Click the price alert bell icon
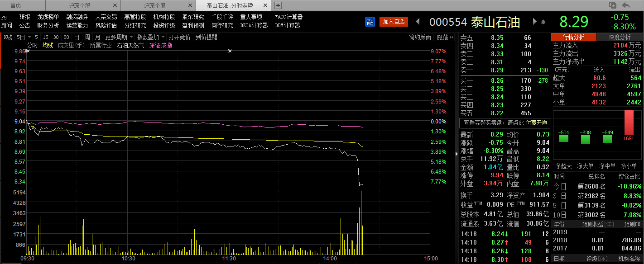644x264 pixels. coord(543,22)
